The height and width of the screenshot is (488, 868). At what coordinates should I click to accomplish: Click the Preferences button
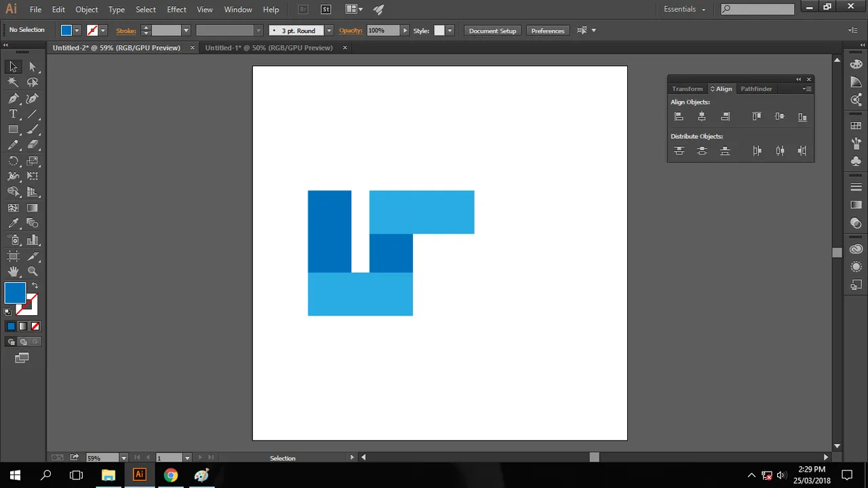pyautogui.click(x=548, y=30)
